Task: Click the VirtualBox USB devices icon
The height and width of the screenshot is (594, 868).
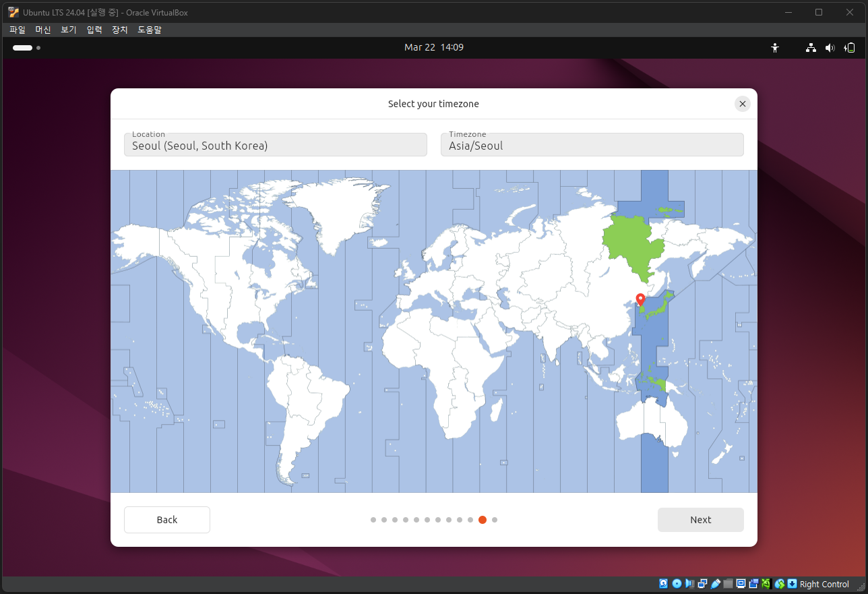Action: pyautogui.click(x=716, y=584)
